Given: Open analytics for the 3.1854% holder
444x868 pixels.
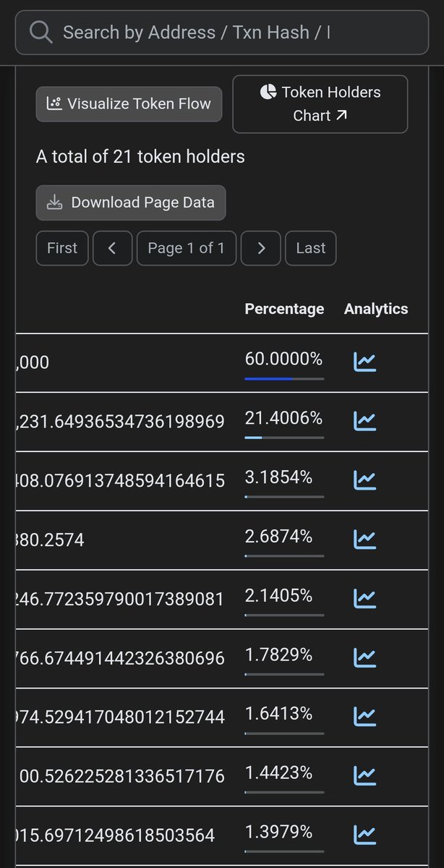Looking at the screenshot, I should pos(364,480).
